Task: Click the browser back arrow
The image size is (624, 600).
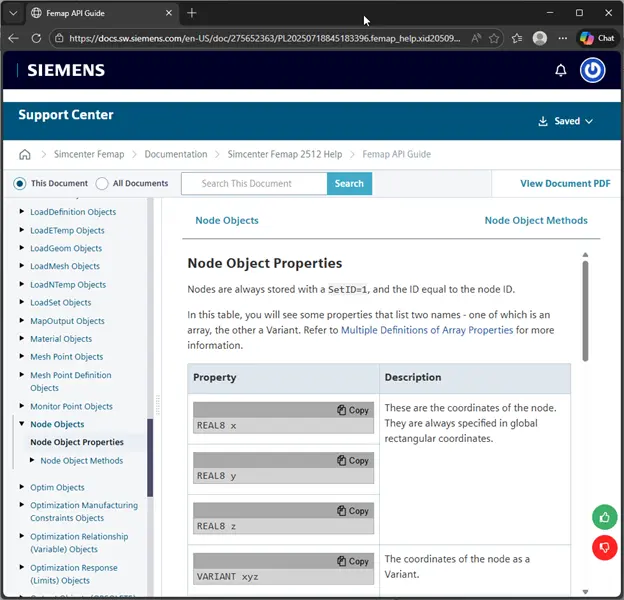Action: 14,38
